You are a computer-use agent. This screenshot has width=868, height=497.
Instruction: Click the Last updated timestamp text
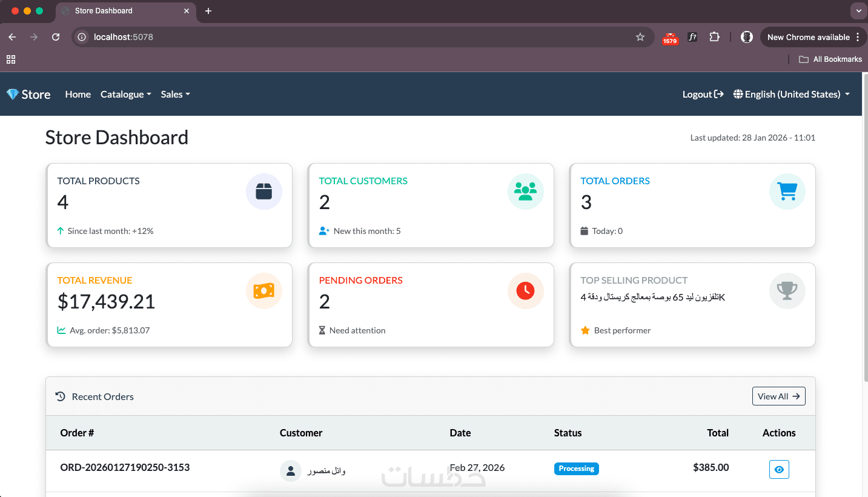[753, 138]
